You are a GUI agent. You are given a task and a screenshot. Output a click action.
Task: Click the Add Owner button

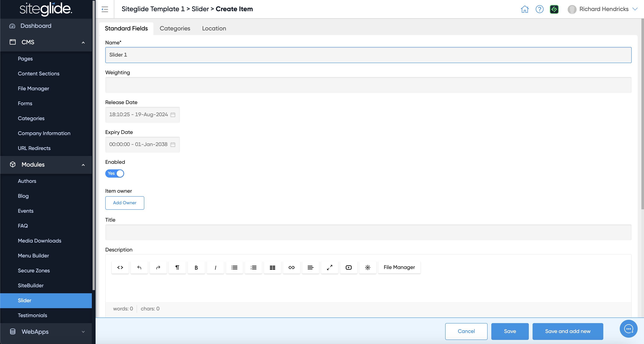pyautogui.click(x=125, y=203)
